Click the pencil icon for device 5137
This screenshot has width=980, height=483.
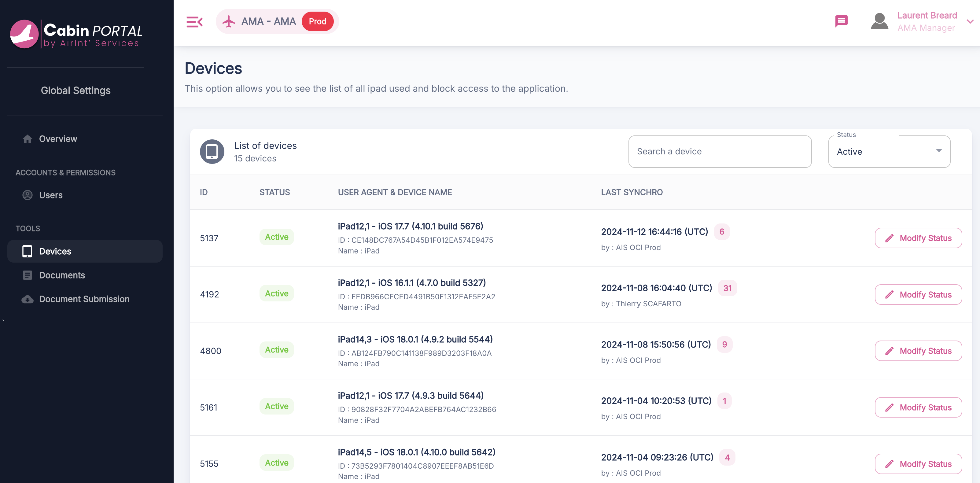point(890,238)
